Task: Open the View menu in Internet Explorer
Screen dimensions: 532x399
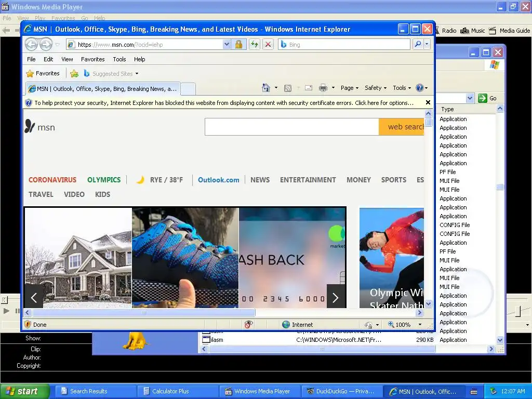Action: (67, 59)
